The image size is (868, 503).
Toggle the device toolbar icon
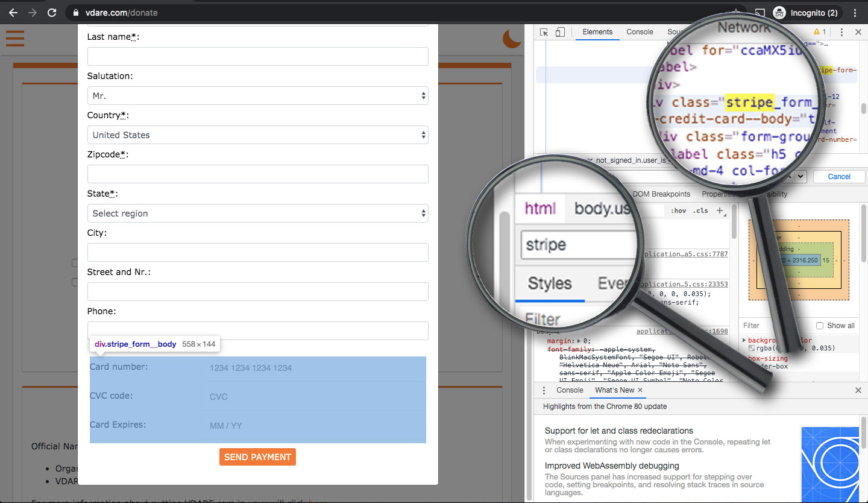tap(560, 32)
